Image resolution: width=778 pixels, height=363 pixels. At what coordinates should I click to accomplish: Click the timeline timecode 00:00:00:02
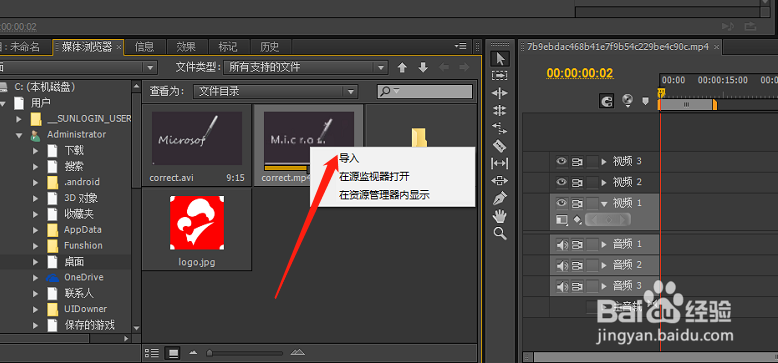580,73
